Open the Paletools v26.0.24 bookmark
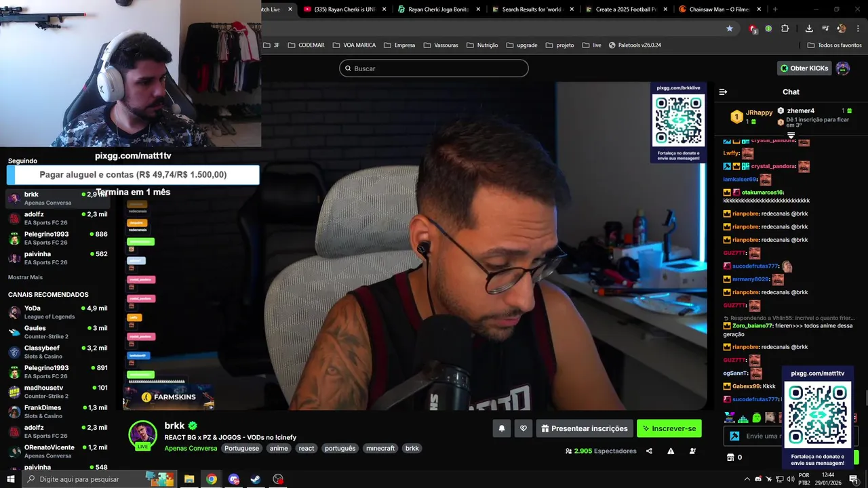The image size is (868, 488). (635, 45)
